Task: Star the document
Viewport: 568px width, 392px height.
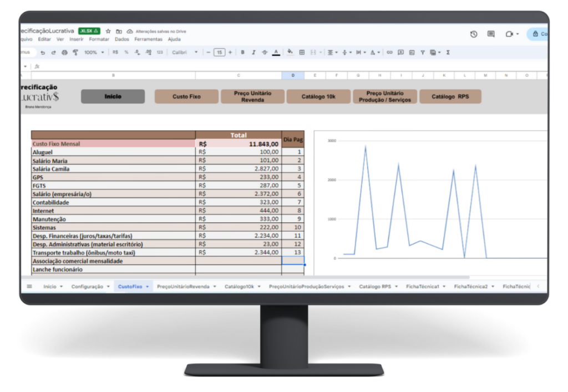Action: pyautogui.click(x=108, y=31)
